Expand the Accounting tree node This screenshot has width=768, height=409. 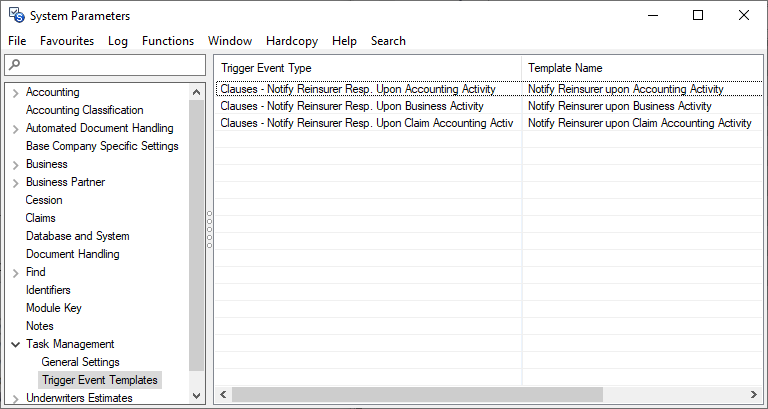point(15,92)
